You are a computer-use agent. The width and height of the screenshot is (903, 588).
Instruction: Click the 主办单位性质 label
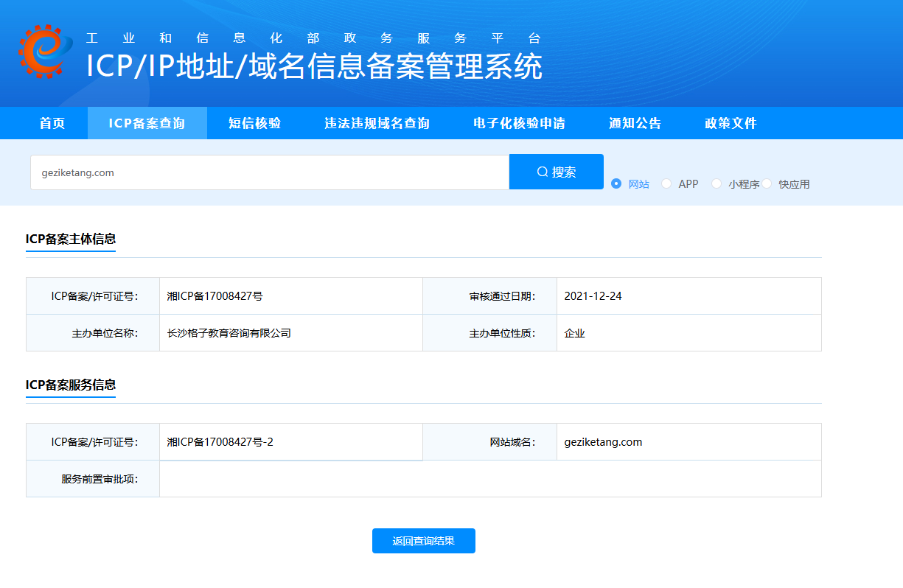point(502,333)
